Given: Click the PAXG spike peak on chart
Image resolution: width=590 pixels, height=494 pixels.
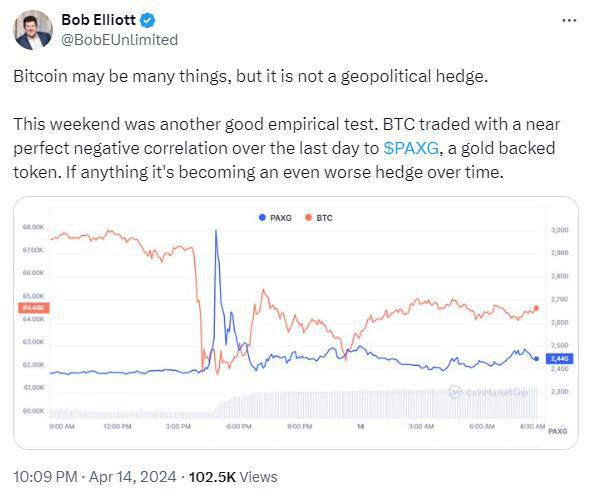Looking at the screenshot, I should [216, 230].
